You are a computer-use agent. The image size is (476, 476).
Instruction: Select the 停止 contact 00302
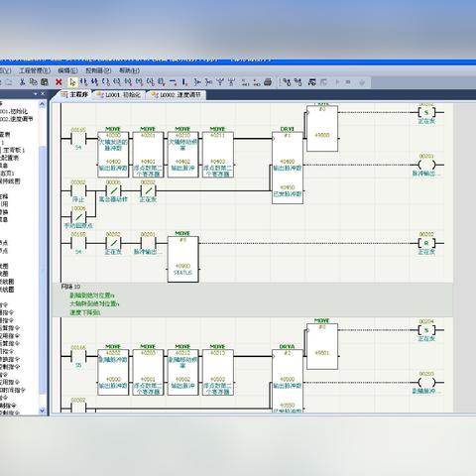(78, 190)
